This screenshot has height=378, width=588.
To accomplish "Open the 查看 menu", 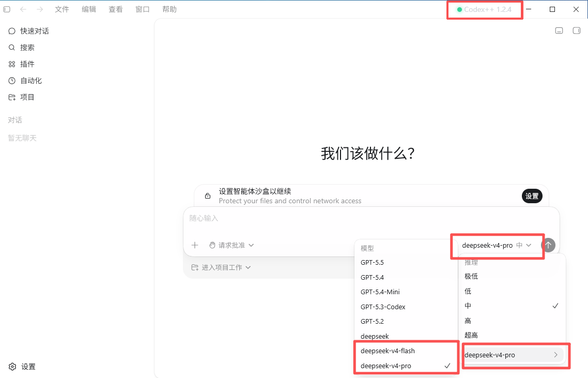I will click(x=116, y=9).
